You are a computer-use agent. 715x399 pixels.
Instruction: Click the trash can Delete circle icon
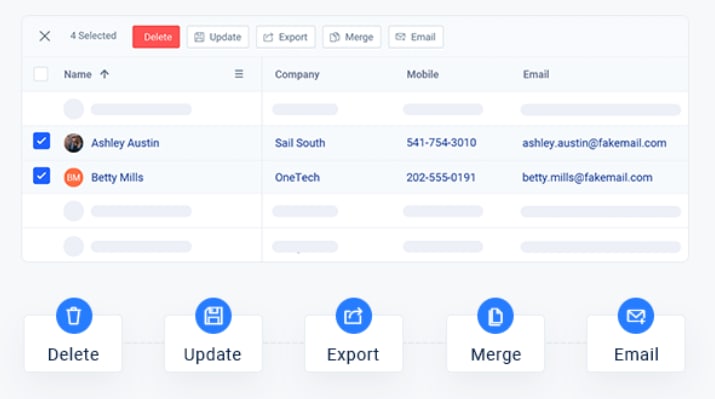74,316
